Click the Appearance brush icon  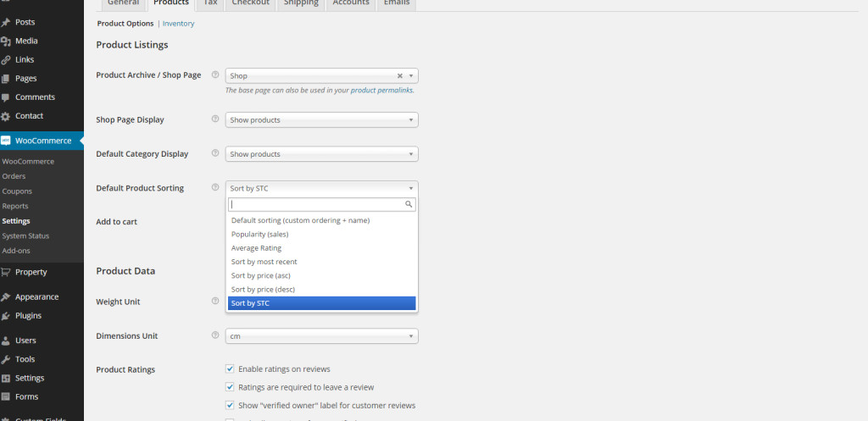(6, 297)
